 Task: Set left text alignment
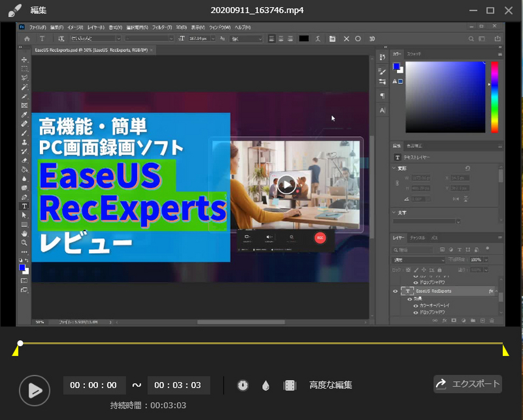(x=271, y=39)
